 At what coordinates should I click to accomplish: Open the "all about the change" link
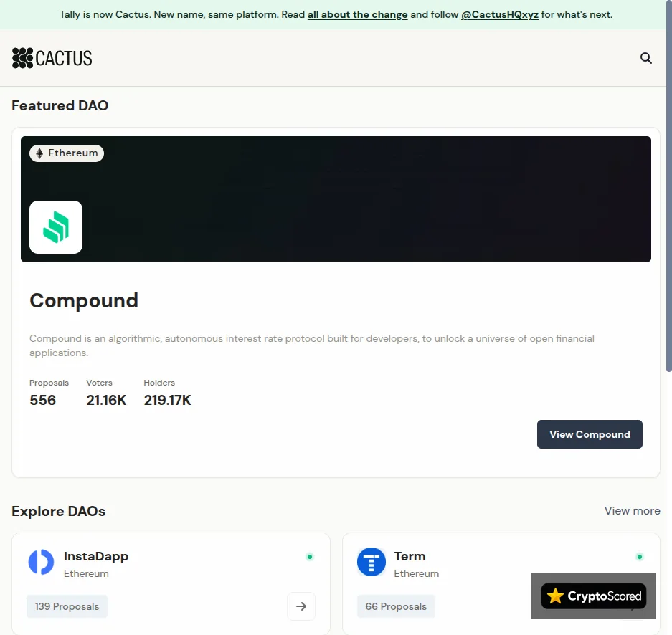(x=357, y=14)
